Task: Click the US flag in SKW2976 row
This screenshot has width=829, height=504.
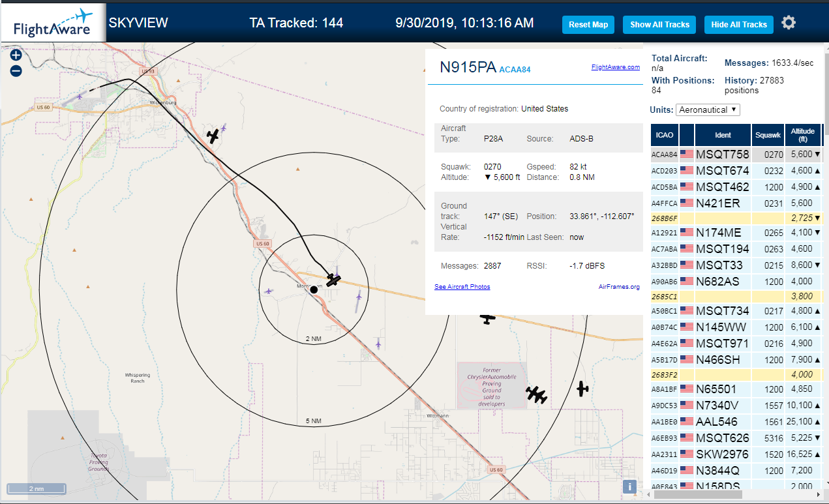Action: (x=687, y=454)
